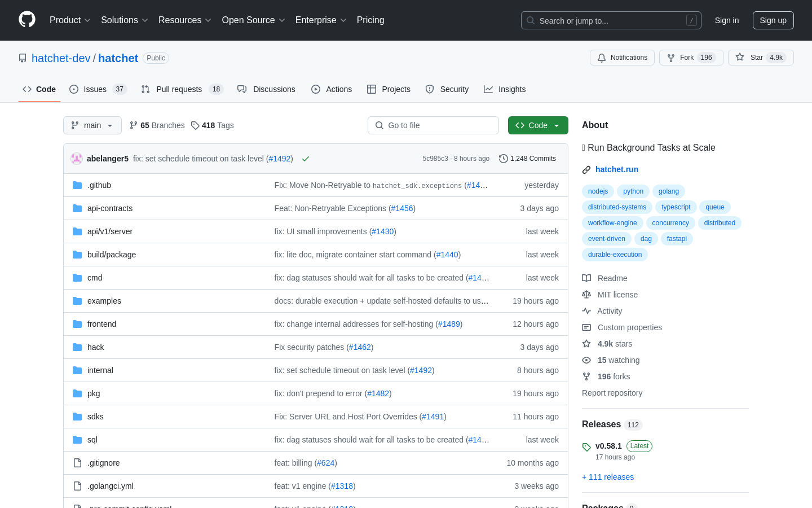This screenshot has width=812, height=508.
Task: Fork the hatchet repository
Action: (x=691, y=58)
